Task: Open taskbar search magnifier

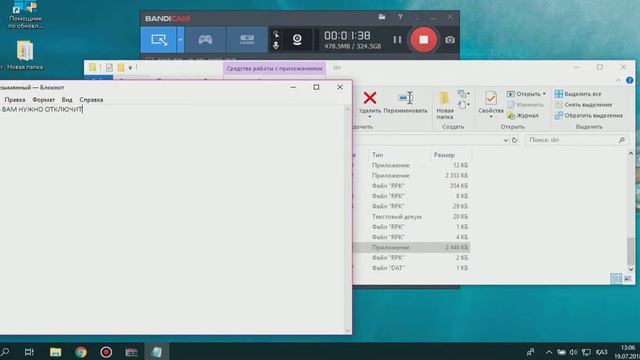Action: coord(5,352)
